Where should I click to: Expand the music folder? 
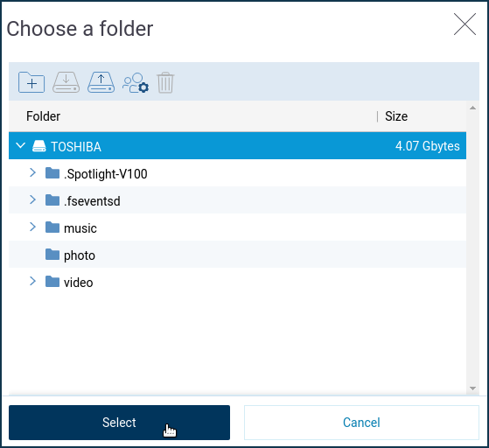pyautogui.click(x=32, y=227)
